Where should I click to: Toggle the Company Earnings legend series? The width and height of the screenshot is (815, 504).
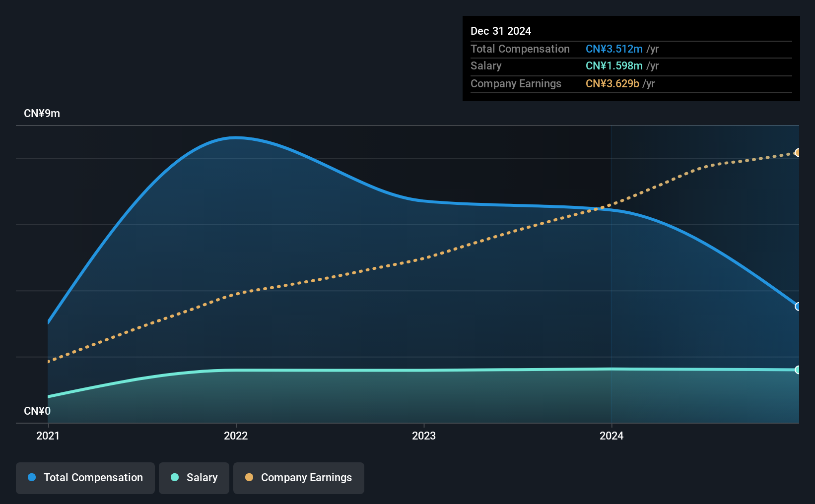[299, 478]
